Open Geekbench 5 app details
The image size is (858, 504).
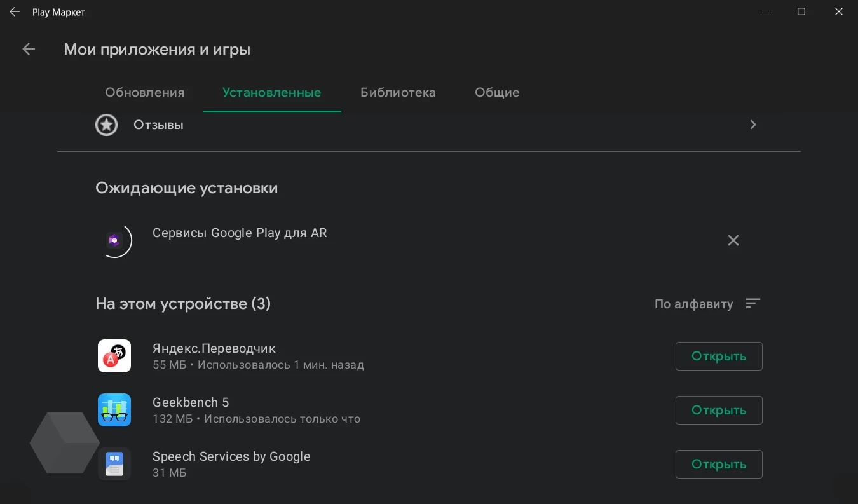tap(191, 402)
